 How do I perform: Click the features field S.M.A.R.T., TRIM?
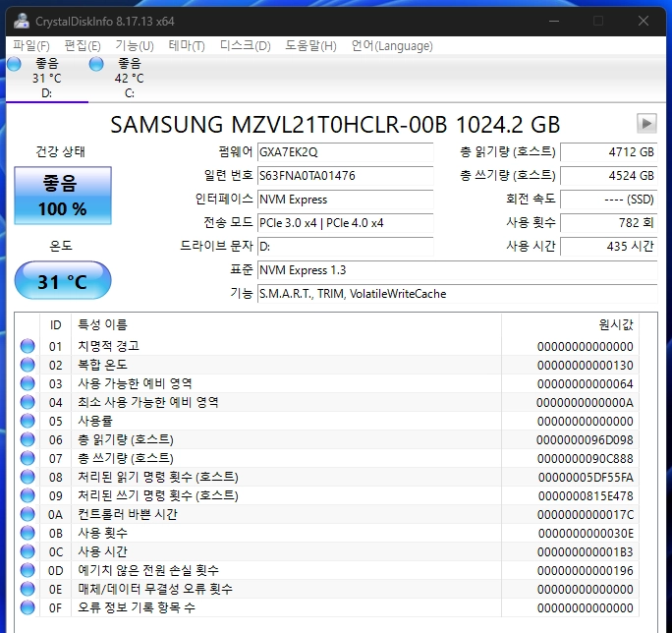point(457,293)
